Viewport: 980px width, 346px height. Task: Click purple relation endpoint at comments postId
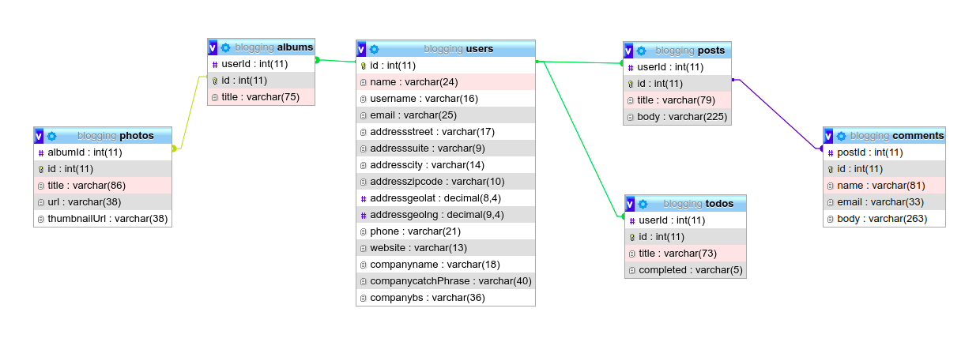click(821, 149)
